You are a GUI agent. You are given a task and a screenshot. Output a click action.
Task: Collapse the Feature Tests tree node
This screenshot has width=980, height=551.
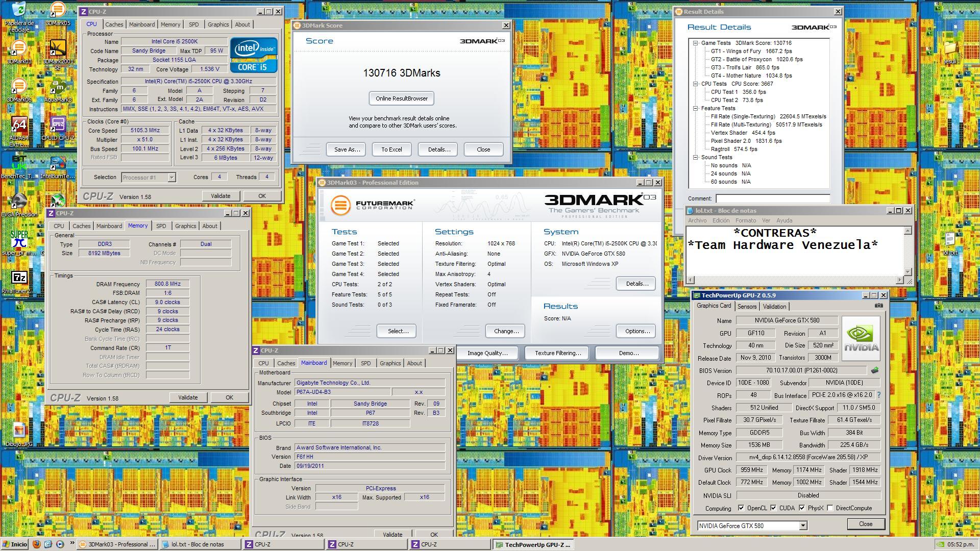[x=695, y=108]
